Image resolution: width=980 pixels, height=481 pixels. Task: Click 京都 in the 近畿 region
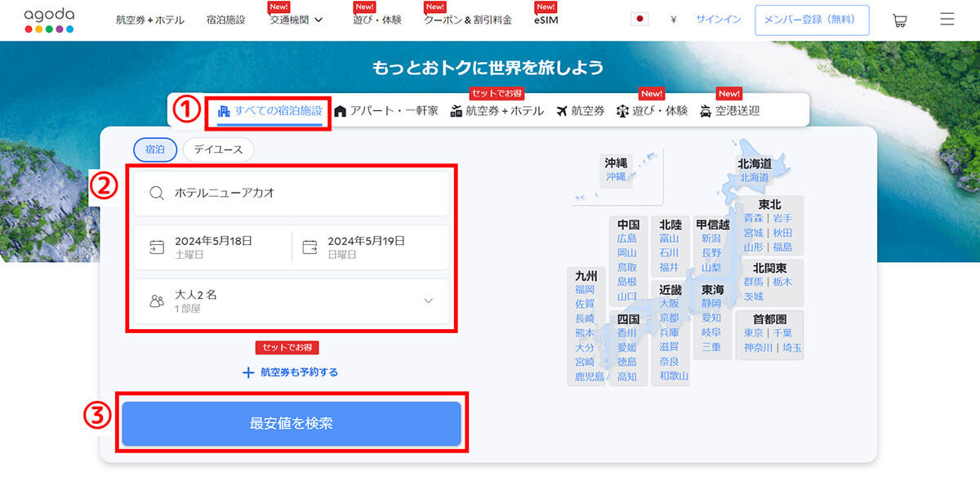coord(669,318)
